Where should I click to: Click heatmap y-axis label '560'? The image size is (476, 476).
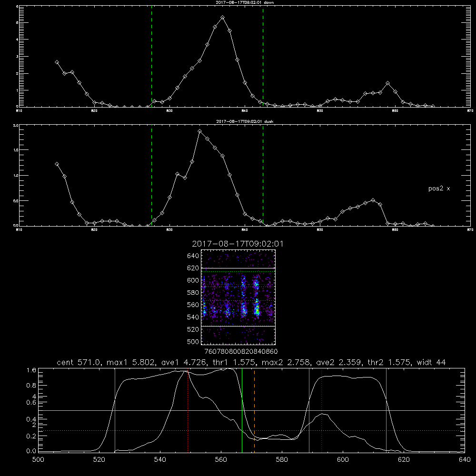tap(193, 305)
